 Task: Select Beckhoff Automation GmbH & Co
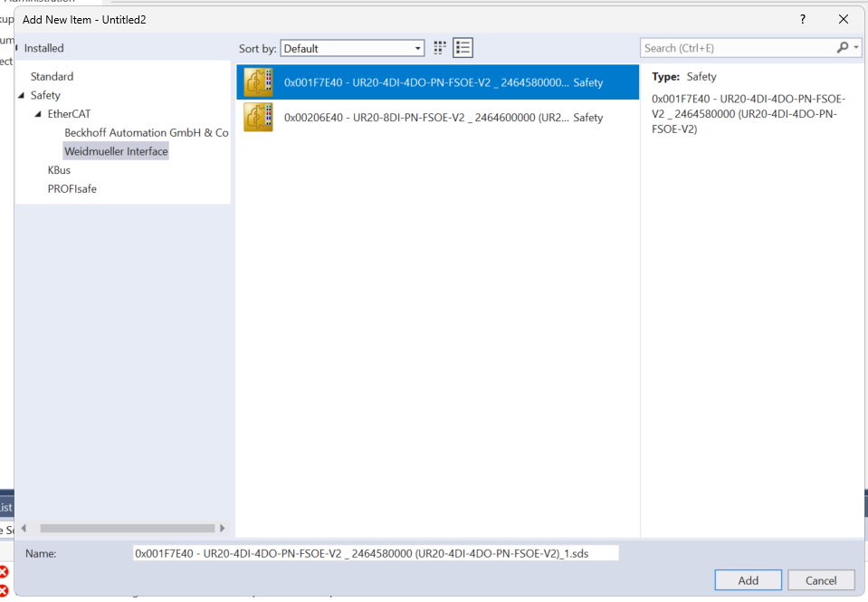(146, 133)
